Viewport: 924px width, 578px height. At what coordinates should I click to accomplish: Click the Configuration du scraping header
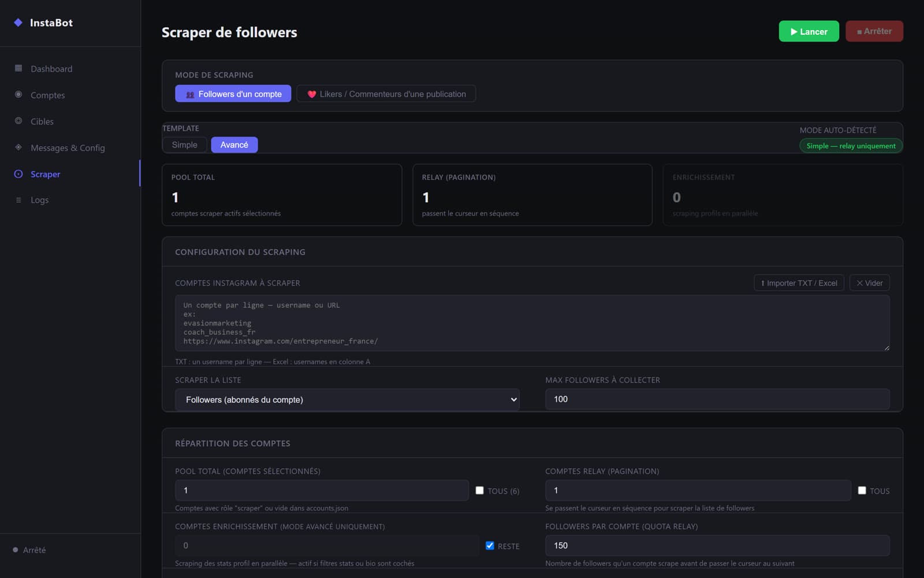[x=240, y=252]
